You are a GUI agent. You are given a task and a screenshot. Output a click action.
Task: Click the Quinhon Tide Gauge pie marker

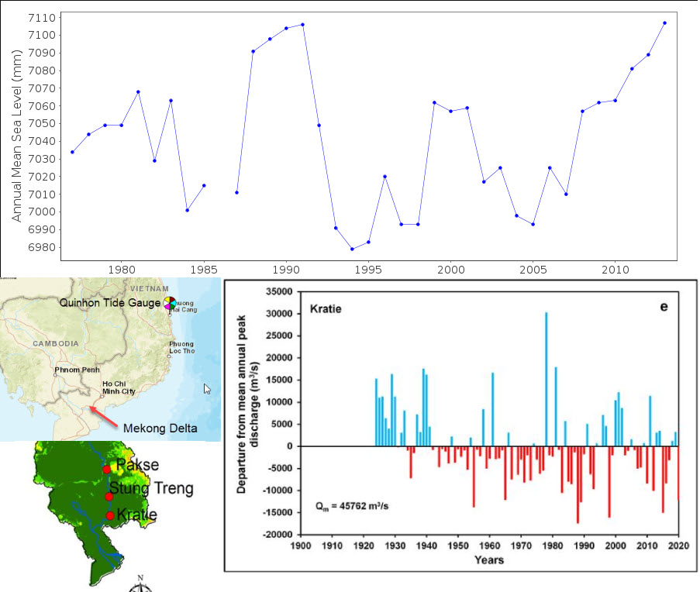pyautogui.click(x=170, y=303)
